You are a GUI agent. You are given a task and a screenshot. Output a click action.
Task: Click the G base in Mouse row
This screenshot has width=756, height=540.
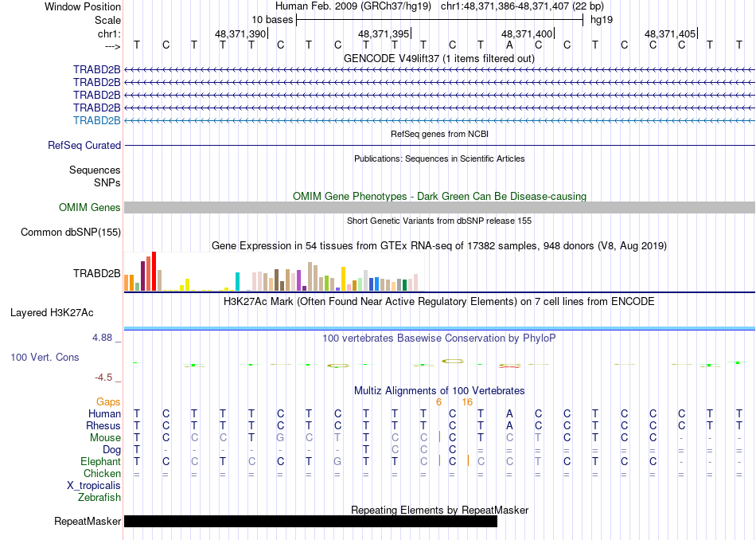click(280, 438)
